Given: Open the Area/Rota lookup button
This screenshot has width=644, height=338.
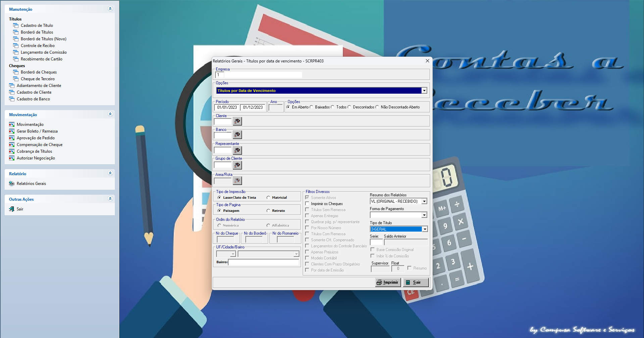Looking at the screenshot, I should coord(237,181).
